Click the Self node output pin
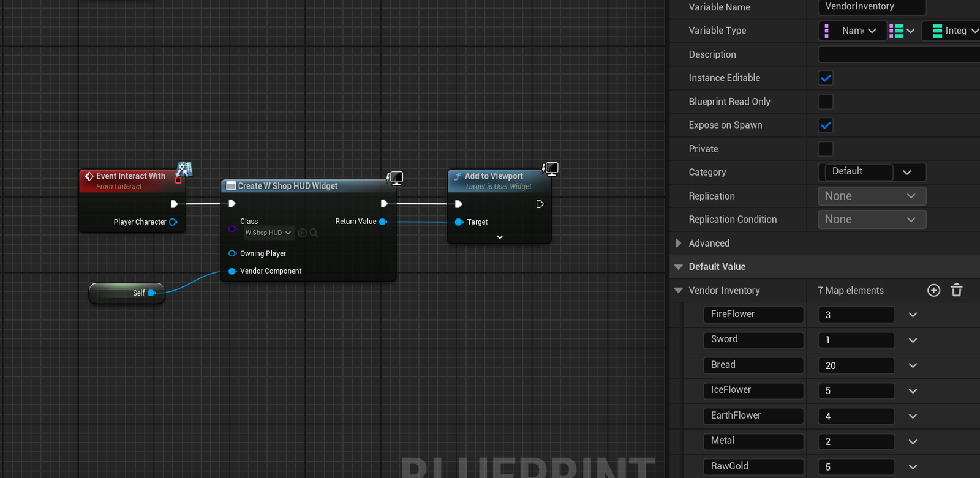 [151, 293]
